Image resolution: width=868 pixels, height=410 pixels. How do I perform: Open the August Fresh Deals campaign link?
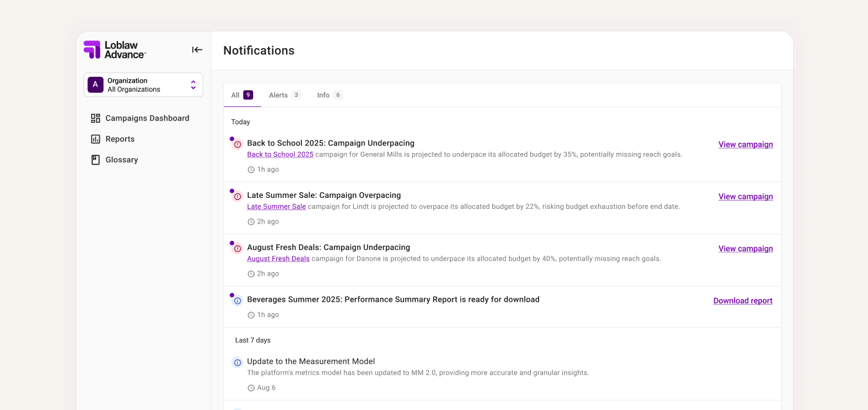click(x=278, y=259)
